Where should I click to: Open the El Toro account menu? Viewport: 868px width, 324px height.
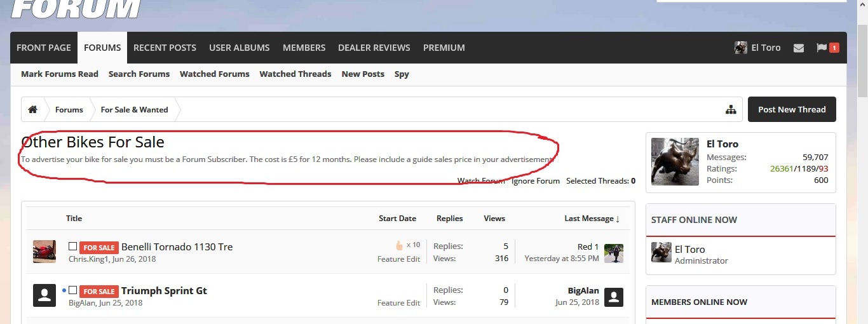pyautogui.click(x=765, y=48)
